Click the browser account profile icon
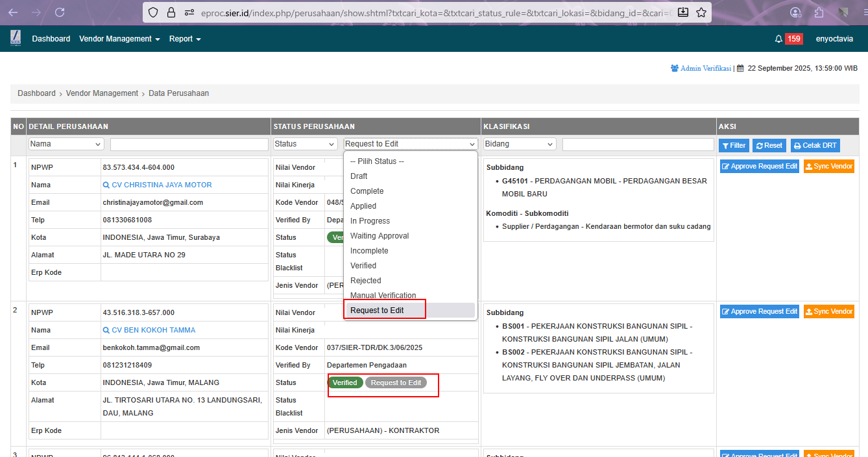This screenshot has width=868, height=457. (x=795, y=12)
